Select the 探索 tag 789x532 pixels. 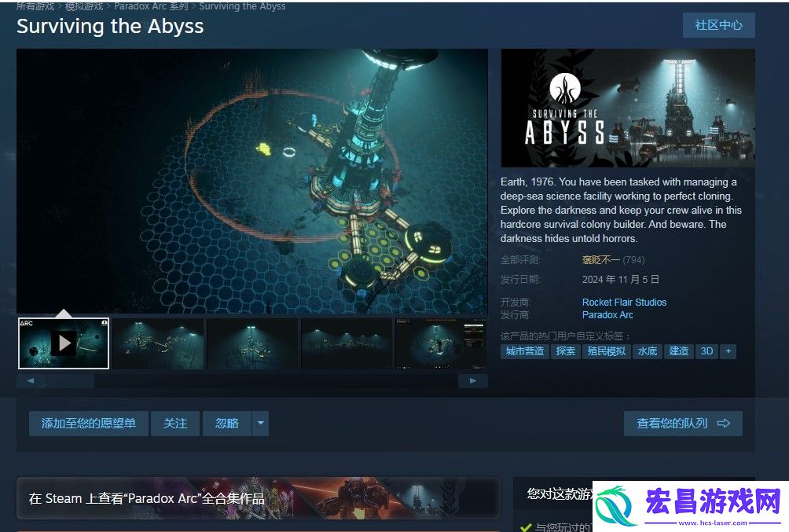565,351
